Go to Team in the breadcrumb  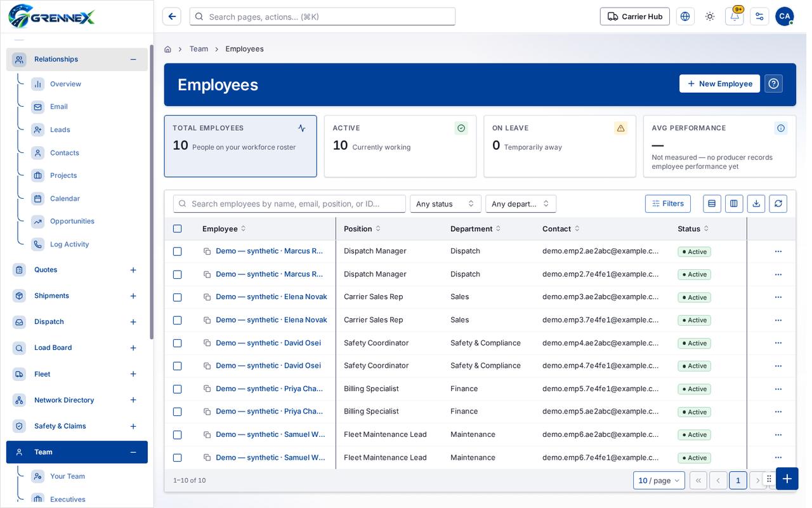pos(199,49)
